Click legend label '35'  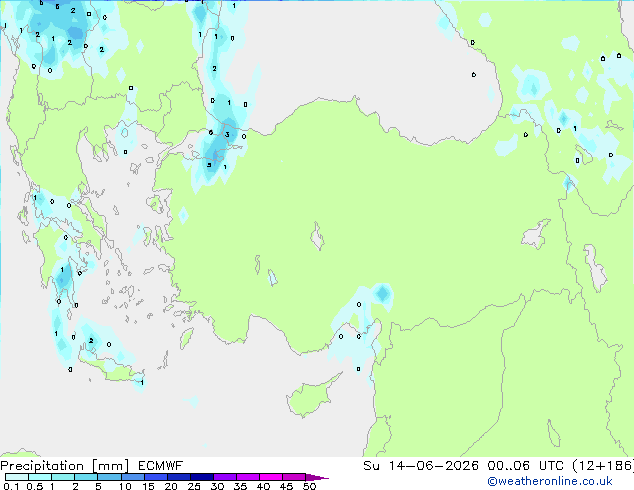[240, 486]
